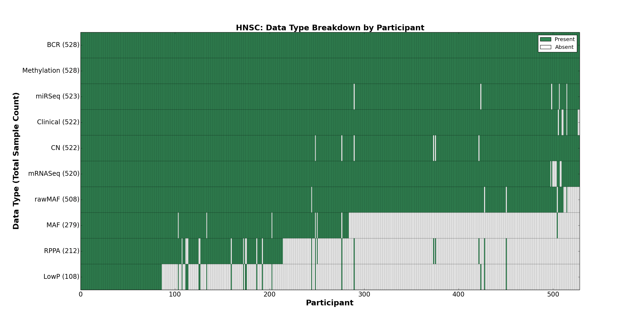Click the Data Type y-axis title
This screenshot has width=644, height=322.
tap(16, 161)
